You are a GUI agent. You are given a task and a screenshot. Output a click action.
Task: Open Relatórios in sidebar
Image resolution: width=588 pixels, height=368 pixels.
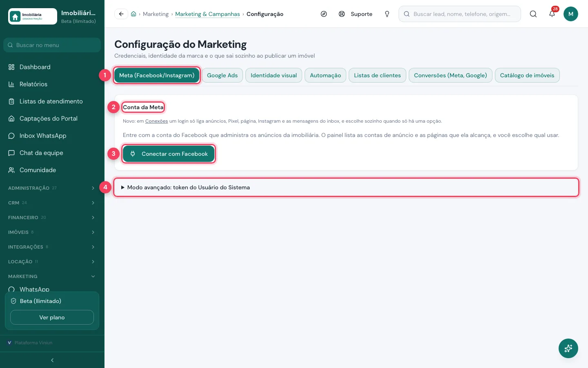coord(52,84)
